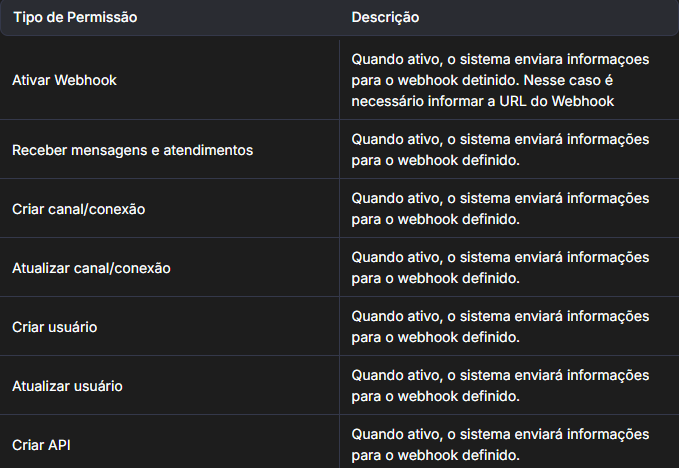Select the 'Criar API' permission label
679x468 pixels.
point(41,445)
